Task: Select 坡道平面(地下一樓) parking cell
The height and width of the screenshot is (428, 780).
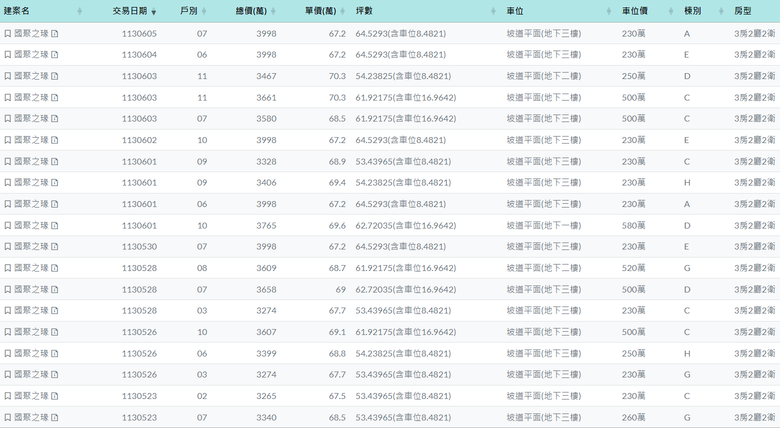Action: 544,225
